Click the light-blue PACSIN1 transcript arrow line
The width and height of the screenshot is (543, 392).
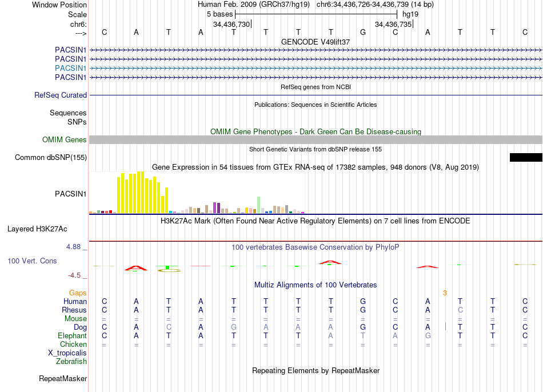(x=316, y=68)
